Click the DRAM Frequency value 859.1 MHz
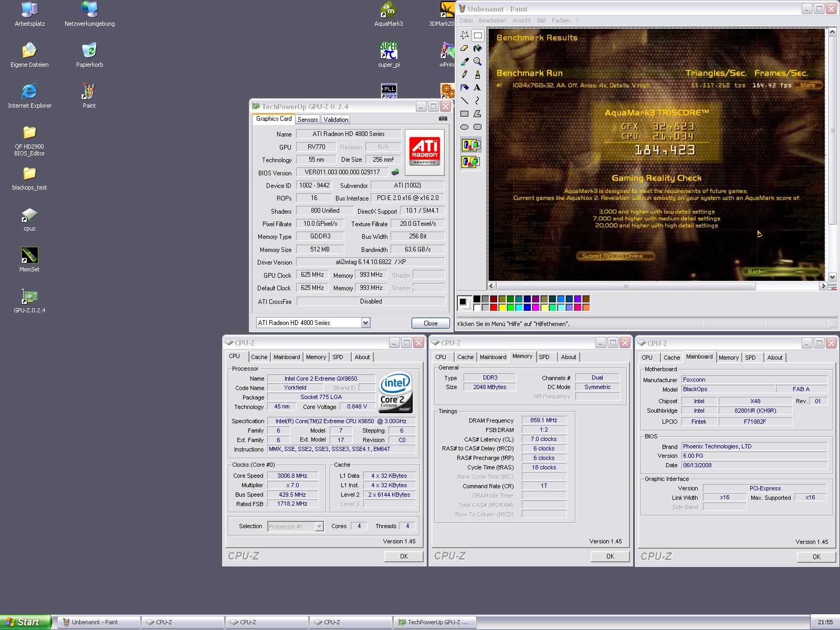840x630 pixels. coord(544,420)
